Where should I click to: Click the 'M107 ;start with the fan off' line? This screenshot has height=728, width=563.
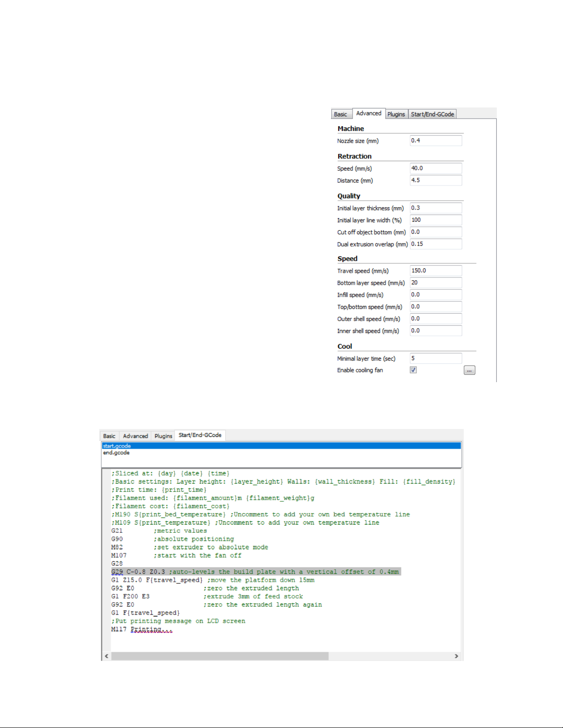tap(176, 556)
